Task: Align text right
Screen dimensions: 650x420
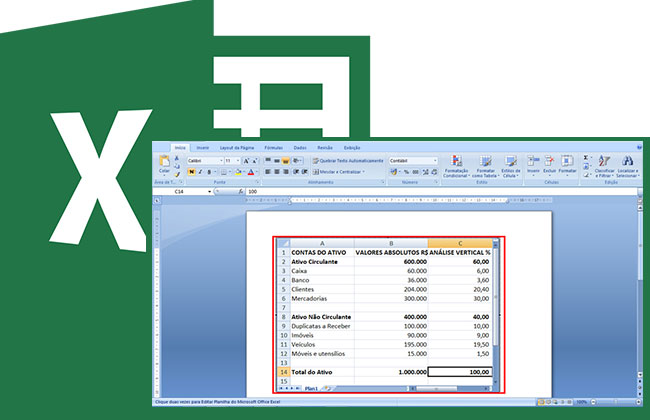Action: click(286, 172)
